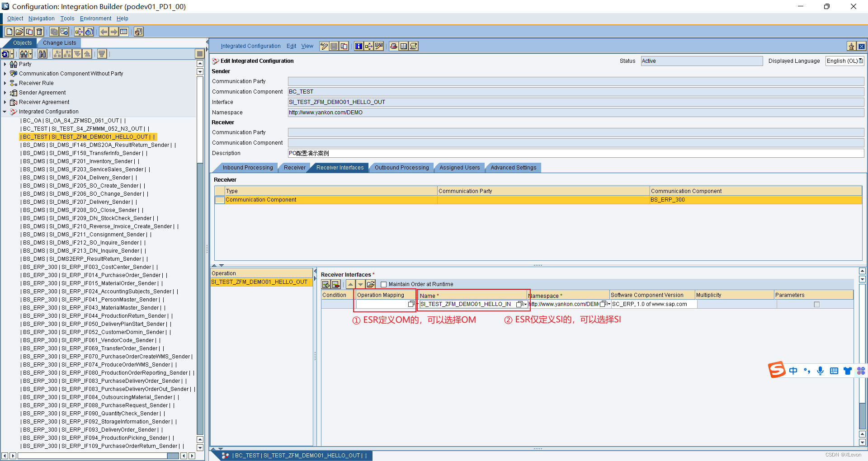This screenshot has height=461, width=868.
Task: Insert a new receiver interface row
Action: [325, 284]
